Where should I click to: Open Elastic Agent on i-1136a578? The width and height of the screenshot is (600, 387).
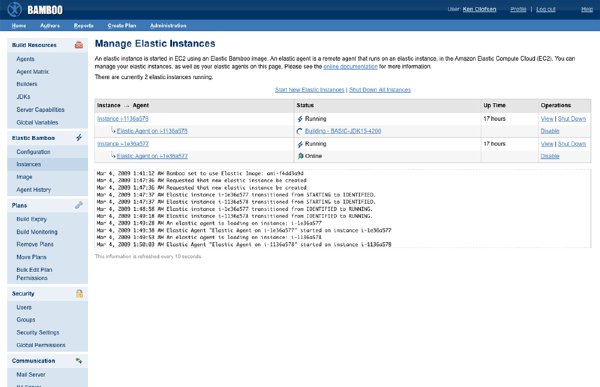coord(152,131)
